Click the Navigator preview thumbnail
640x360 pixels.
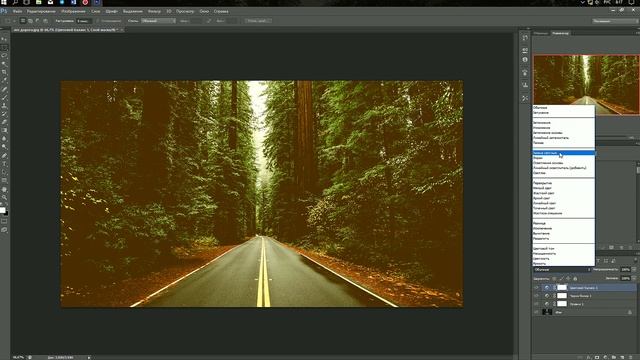point(586,84)
